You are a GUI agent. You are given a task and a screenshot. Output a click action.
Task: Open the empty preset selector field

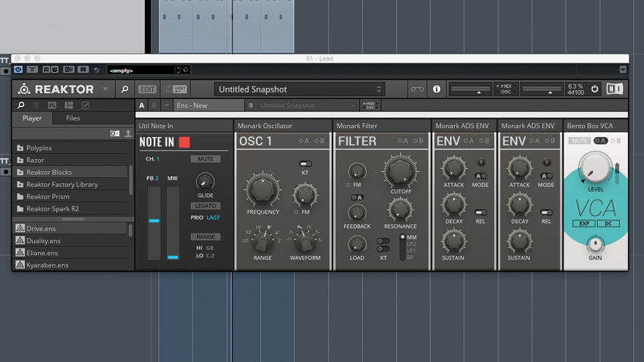140,70
